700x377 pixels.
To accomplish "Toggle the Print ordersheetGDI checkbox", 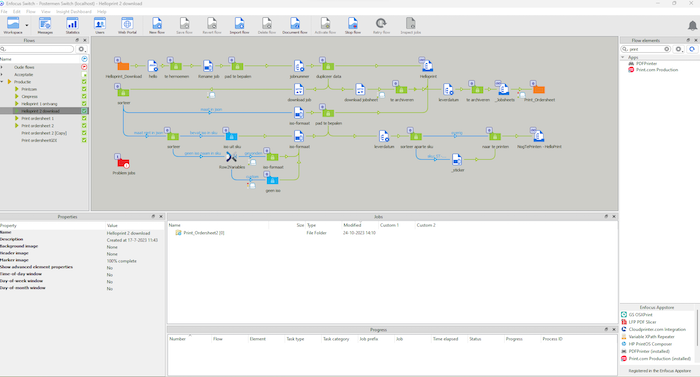I will point(84,140).
